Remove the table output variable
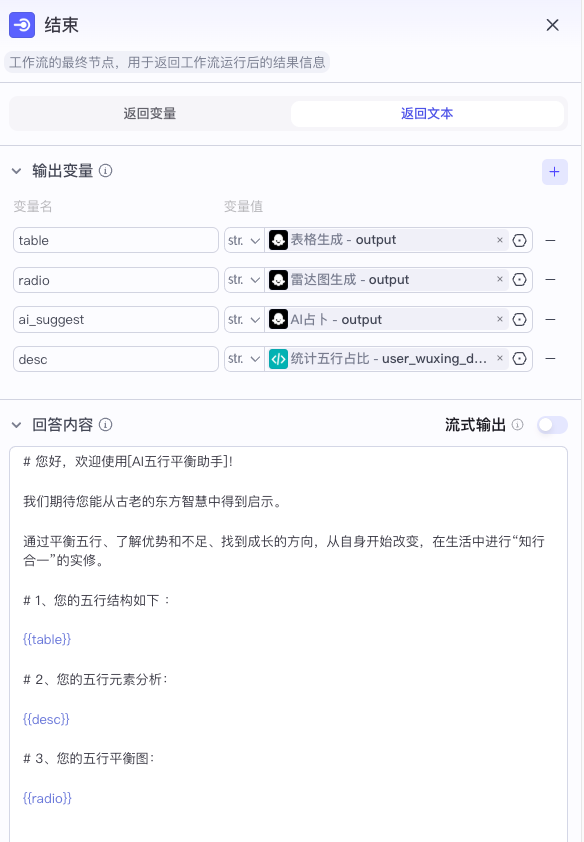The width and height of the screenshot is (584, 842). pos(550,240)
